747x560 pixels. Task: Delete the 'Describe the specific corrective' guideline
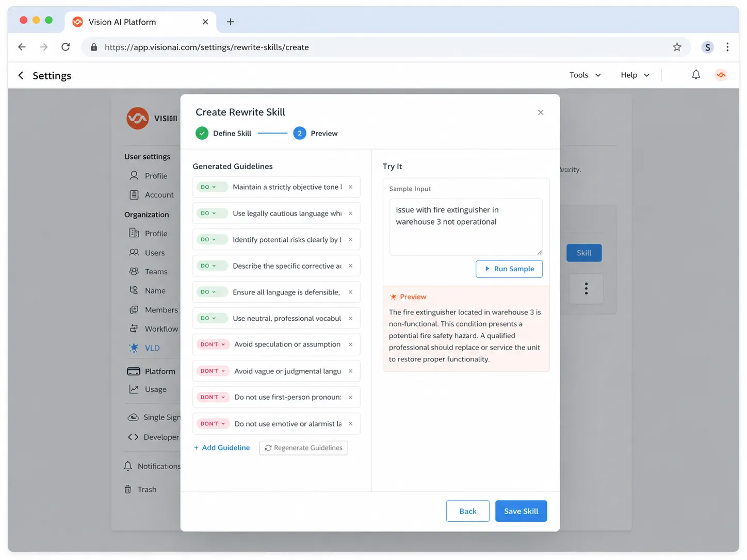pos(350,266)
